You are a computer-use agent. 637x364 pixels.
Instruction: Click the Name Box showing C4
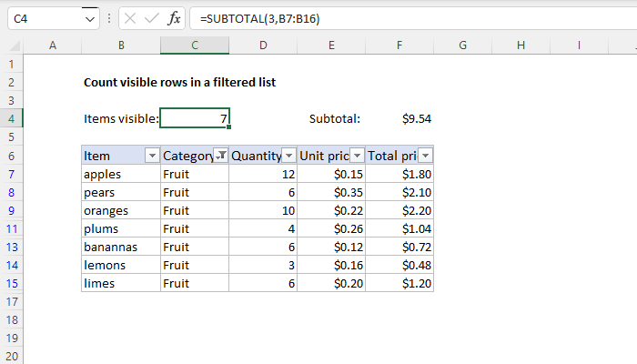[x=41, y=17]
